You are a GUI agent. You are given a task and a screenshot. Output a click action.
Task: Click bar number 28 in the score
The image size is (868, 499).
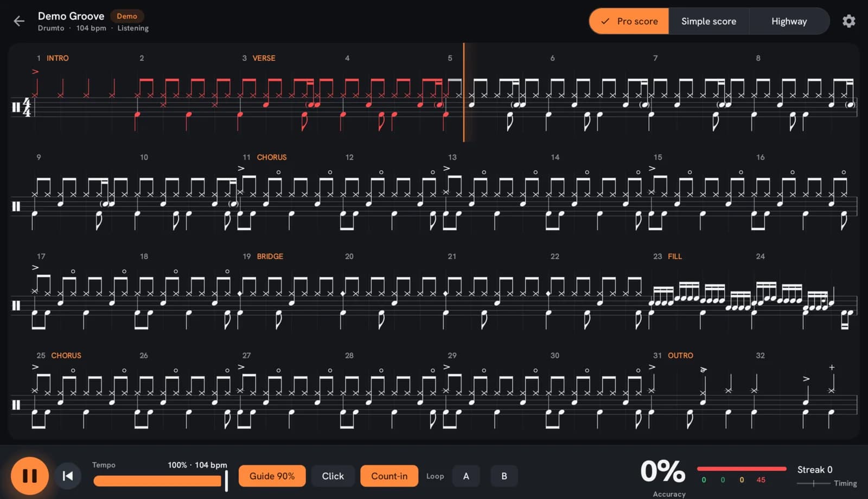pos(349,355)
